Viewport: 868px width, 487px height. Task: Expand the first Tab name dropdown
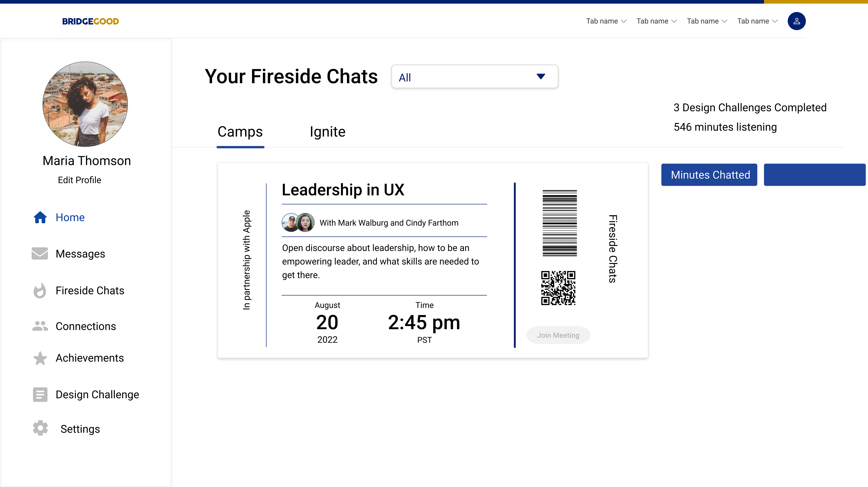[x=606, y=21]
